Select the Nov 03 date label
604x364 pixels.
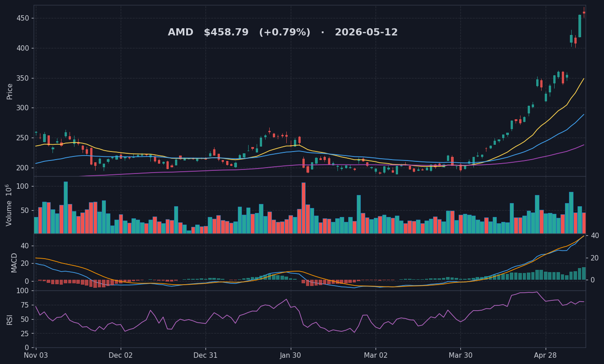pyautogui.click(x=36, y=355)
